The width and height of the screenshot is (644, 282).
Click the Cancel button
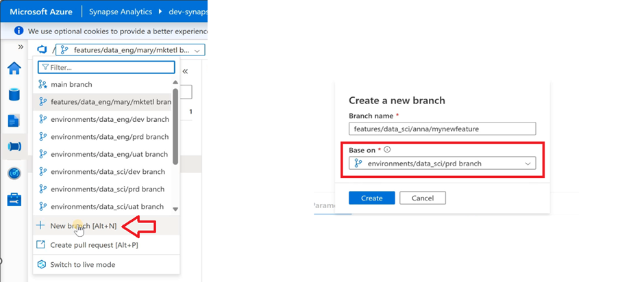point(423,198)
